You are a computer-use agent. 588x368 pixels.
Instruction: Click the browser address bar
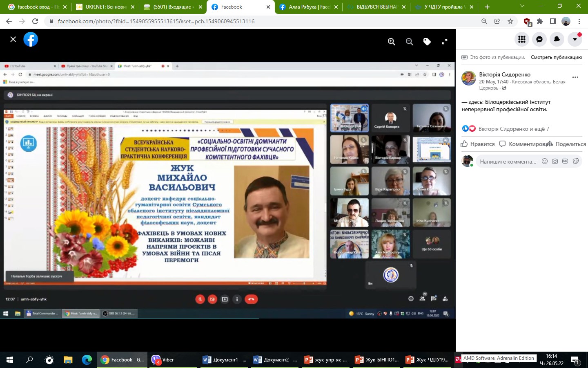pyautogui.click(x=261, y=21)
